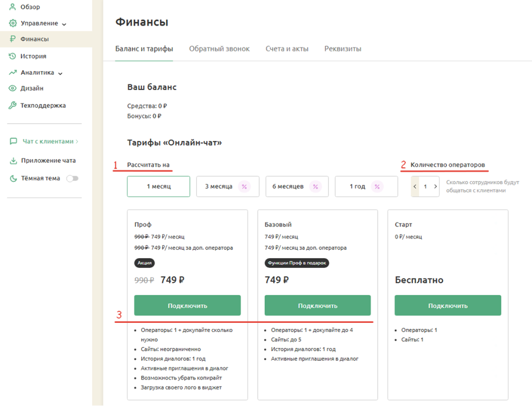Click the Дизайн eye icon

click(12, 88)
